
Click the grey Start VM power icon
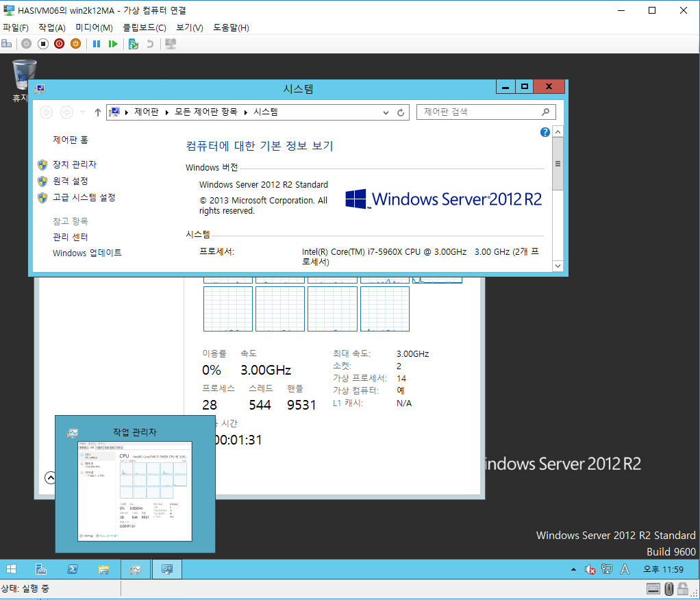26,44
